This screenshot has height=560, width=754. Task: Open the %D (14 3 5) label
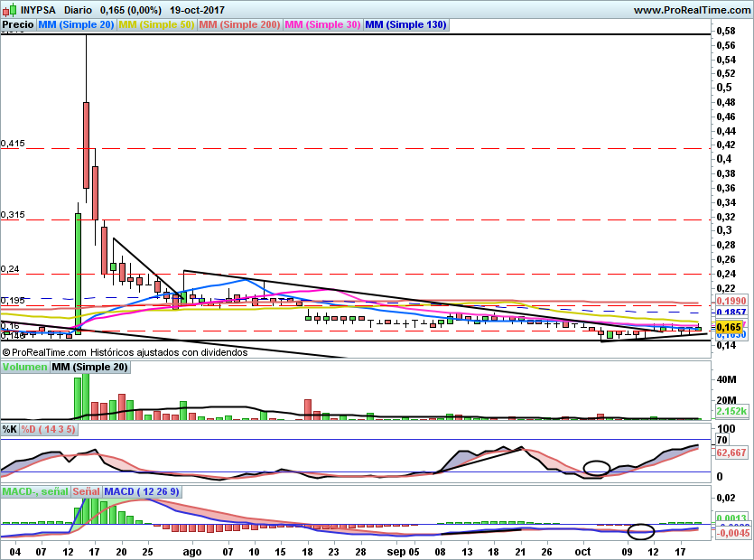[x=48, y=429]
